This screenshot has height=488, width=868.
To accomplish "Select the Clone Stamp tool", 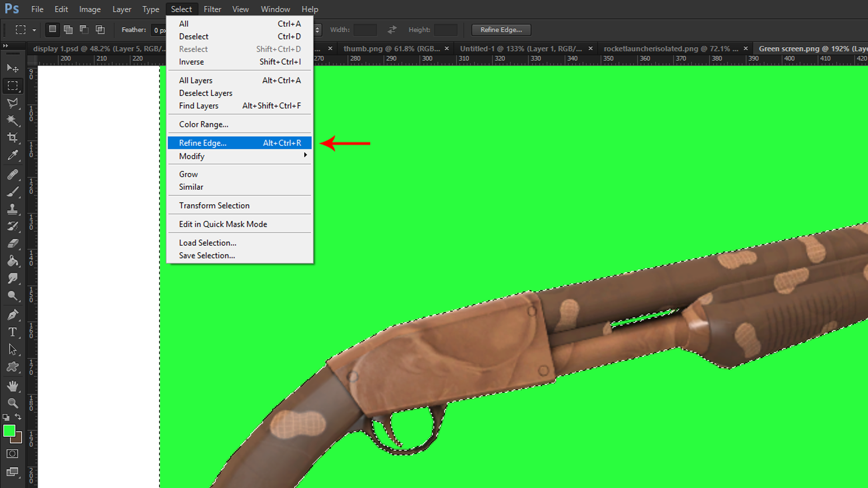I will pyautogui.click(x=13, y=209).
